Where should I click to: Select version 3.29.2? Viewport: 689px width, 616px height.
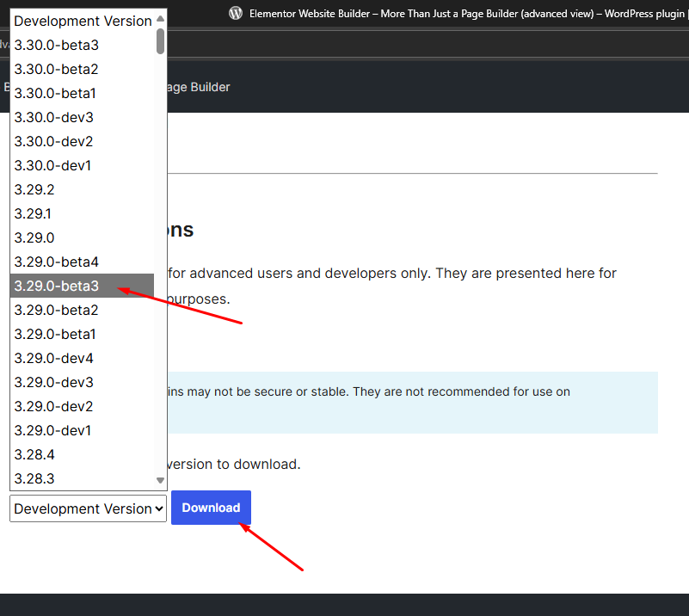(83, 189)
